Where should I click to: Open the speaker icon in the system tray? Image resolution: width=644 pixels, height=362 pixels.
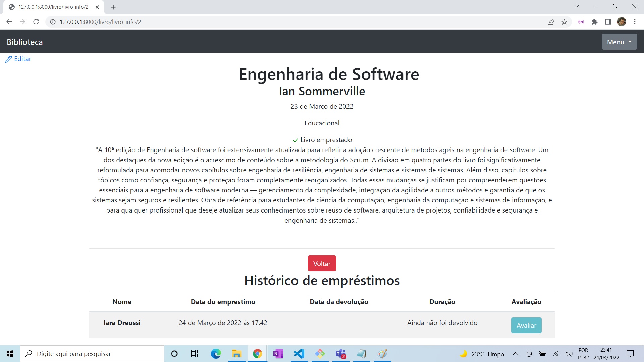[569, 353]
